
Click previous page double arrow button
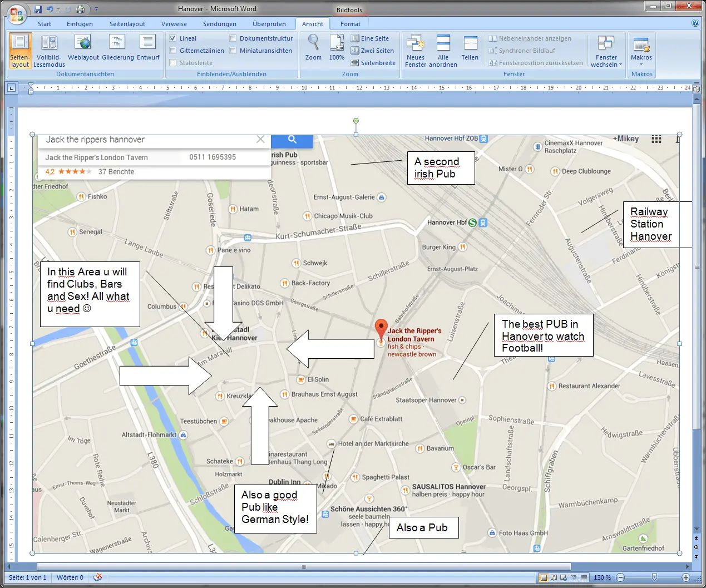click(697, 538)
